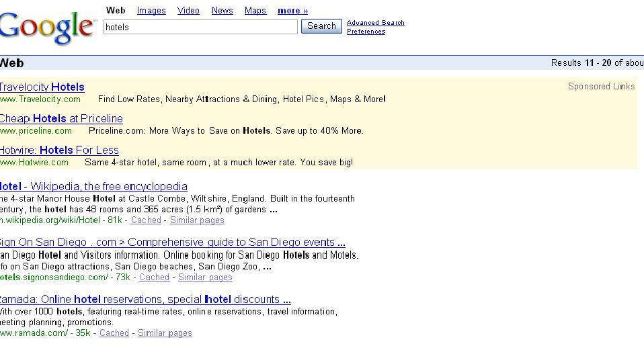Show Similar pages for Ramada result
Viewport: 644px width, 344px height.
(x=165, y=333)
